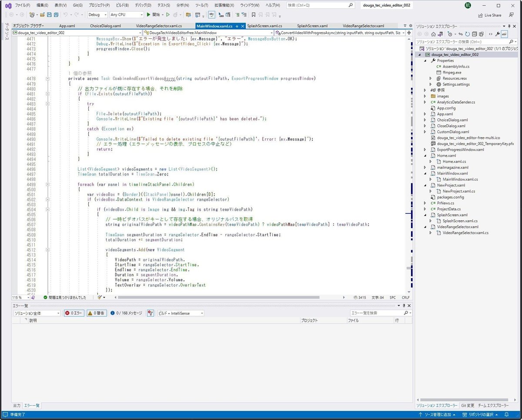Screen dimensions: 522x420
Task: Open the Git(G) menu
Action: (78, 6)
